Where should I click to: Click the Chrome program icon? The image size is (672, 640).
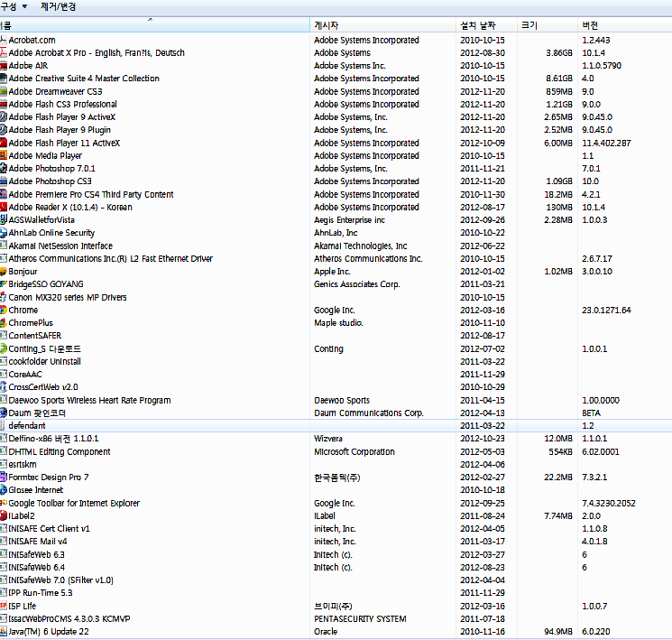click(4, 311)
